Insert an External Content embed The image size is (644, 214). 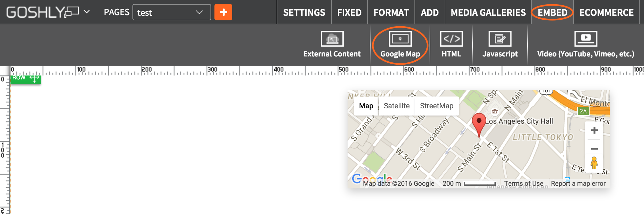(332, 45)
